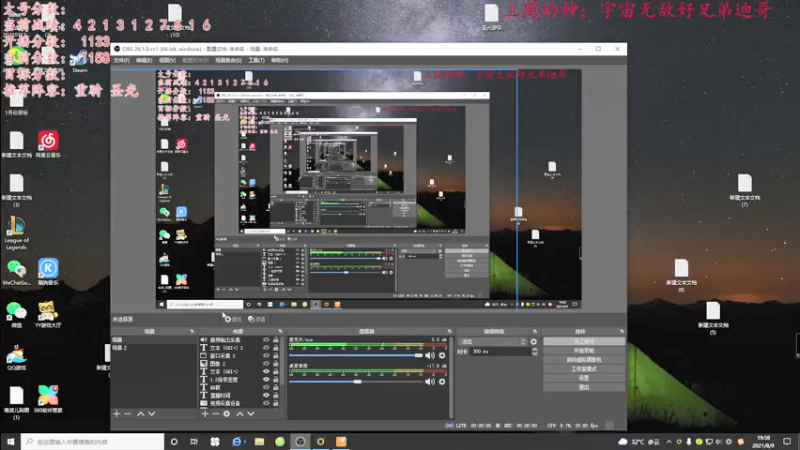Click the 滤镜 filters button above panels
The image size is (800, 450).
(257, 319)
